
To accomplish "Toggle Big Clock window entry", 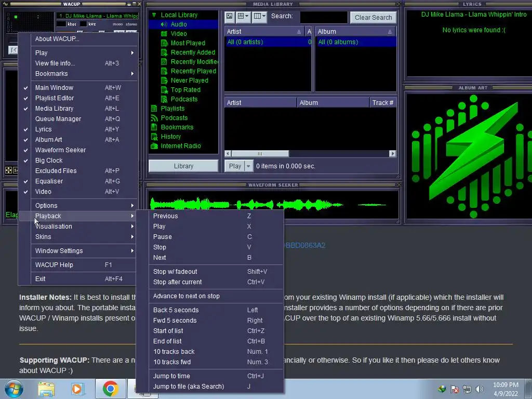I will coord(78,161).
